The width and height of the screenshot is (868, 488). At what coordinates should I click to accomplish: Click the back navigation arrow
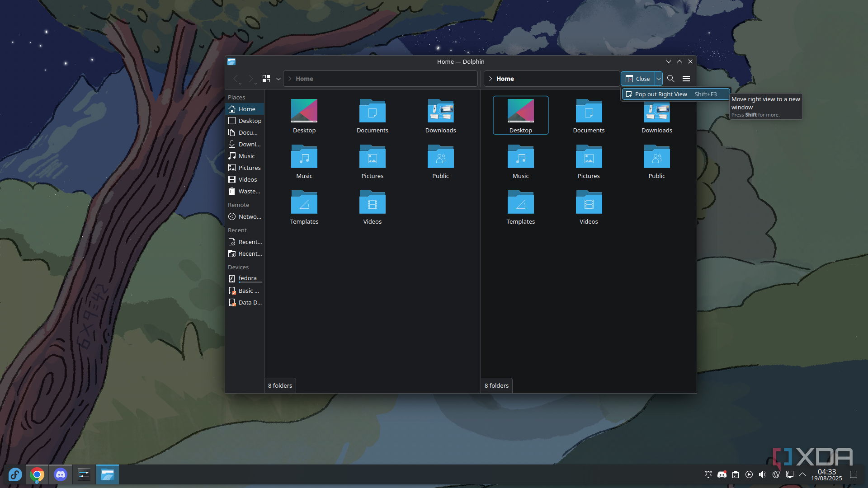[x=236, y=79]
